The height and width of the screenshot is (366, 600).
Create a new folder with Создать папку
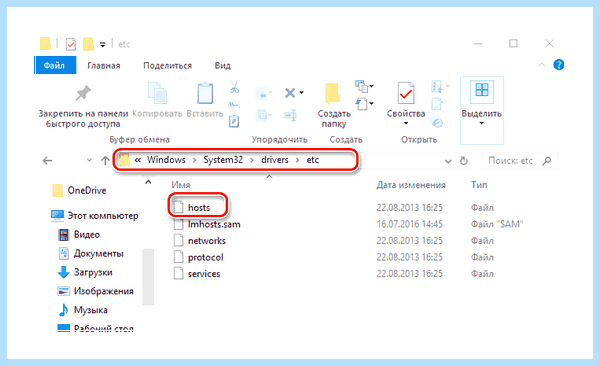(x=334, y=106)
